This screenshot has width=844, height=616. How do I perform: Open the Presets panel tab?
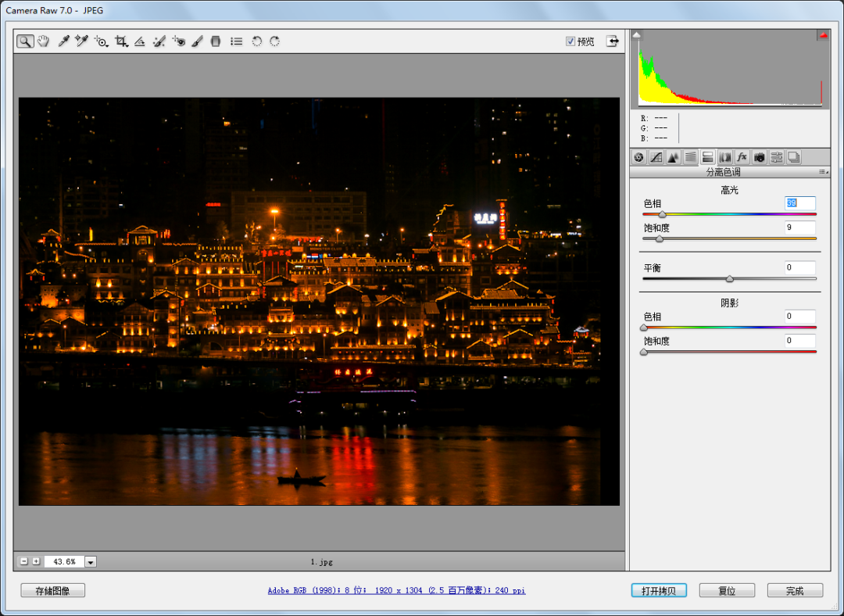[777, 157]
